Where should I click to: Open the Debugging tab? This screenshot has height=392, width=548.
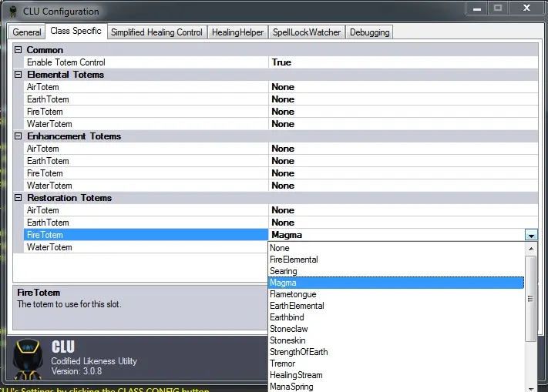[x=369, y=32]
